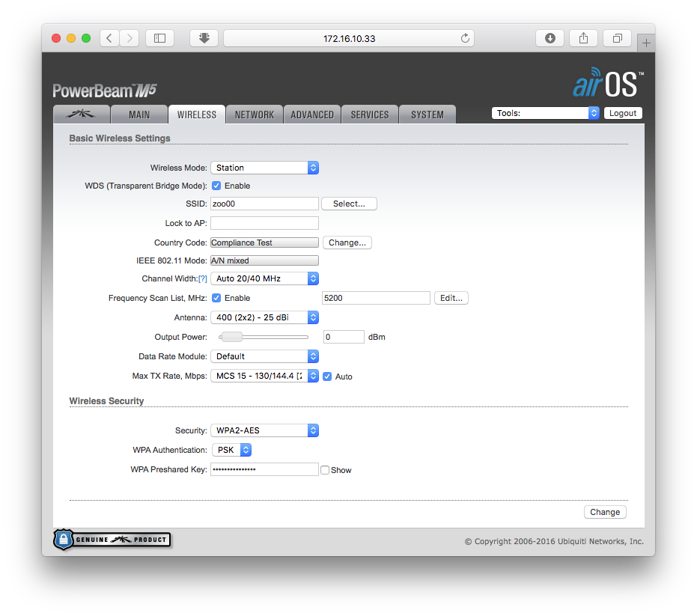Viewport: 697px width, 616px height.
Task: Click the Genuine Product badge
Action: point(112,540)
